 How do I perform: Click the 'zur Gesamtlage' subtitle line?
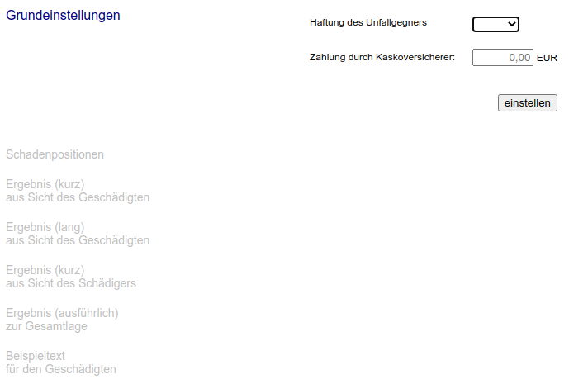[46, 326]
